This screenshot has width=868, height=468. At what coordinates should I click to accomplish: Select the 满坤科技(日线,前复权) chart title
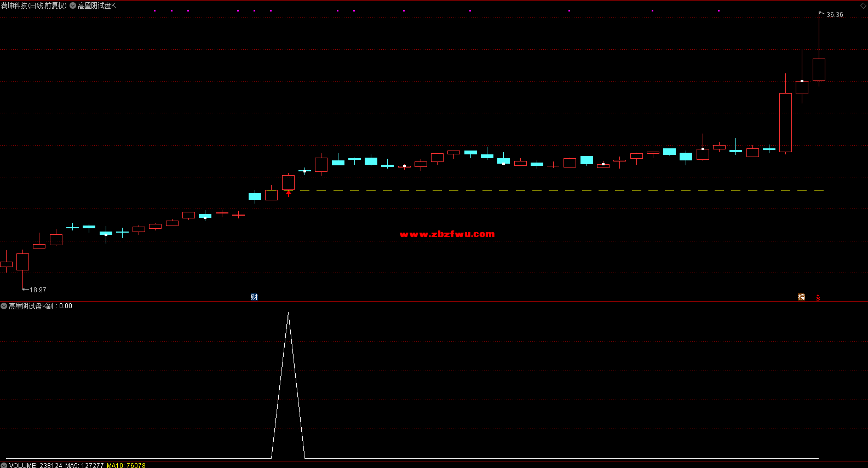(34, 5)
